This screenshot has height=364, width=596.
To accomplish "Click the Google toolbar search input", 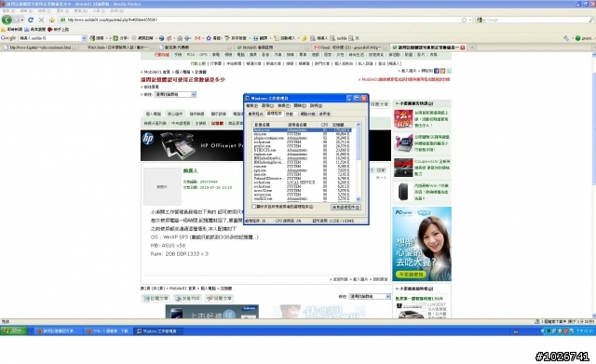I will coord(49,38).
